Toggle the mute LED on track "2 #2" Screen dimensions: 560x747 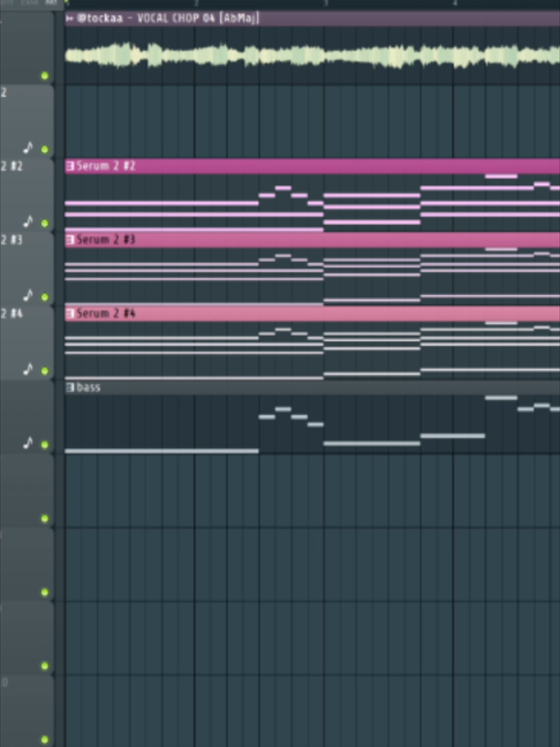point(45,223)
